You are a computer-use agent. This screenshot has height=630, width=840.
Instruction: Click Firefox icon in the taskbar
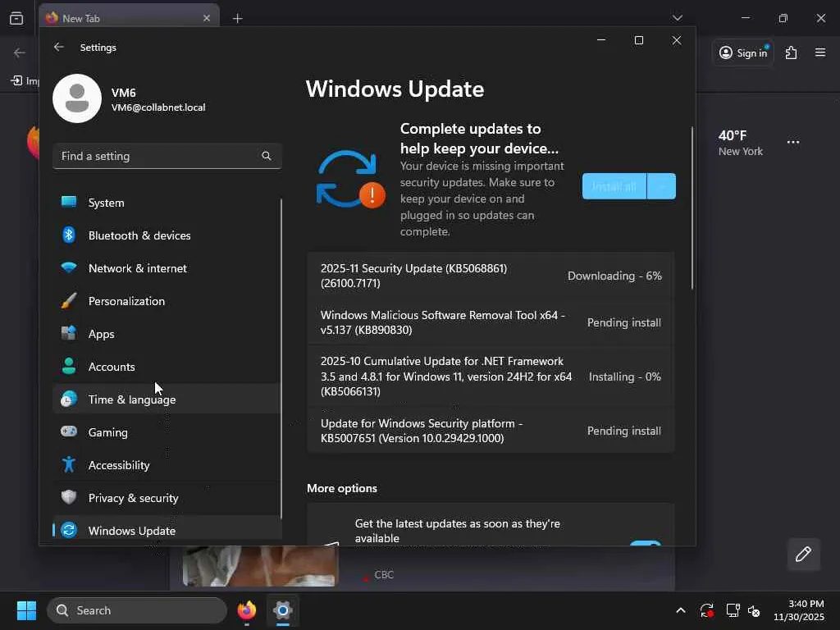(247, 610)
